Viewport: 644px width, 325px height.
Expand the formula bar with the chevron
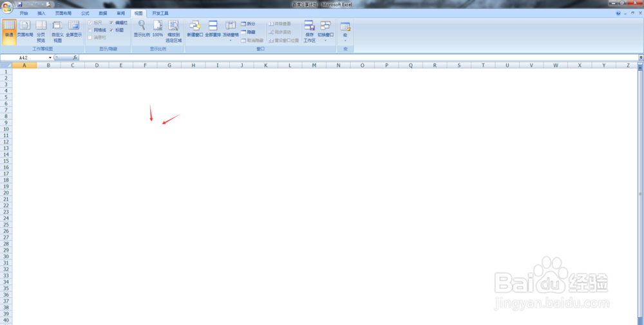click(641, 57)
